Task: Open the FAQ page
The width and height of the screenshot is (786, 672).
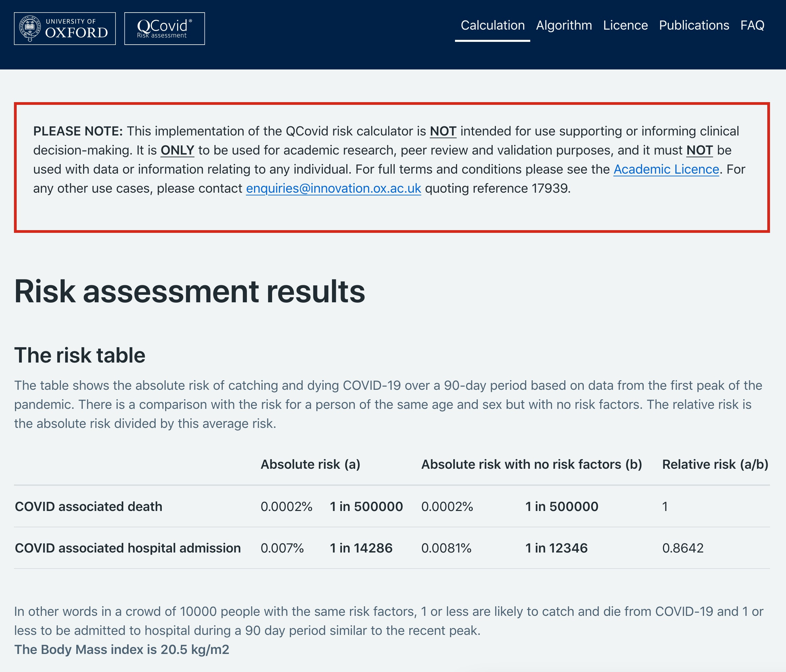Action: pos(752,26)
